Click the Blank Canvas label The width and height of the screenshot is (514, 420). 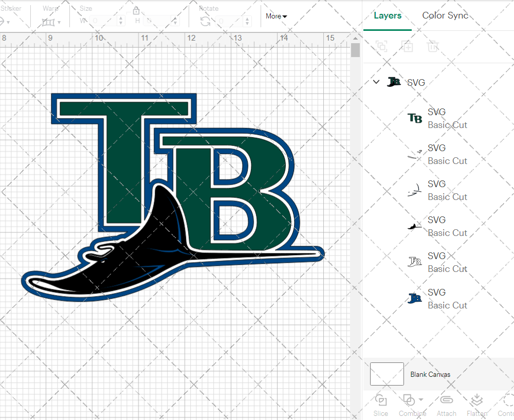tap(430, 374)
